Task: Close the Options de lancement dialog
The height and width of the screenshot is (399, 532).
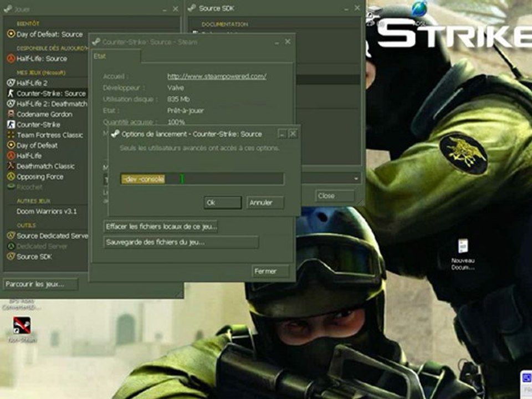Action: click(x=293, y=134)
